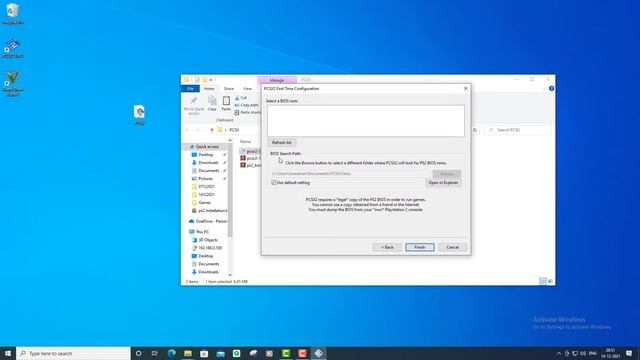Open Pictures in Quick access
Image resolution: width=640 pixels, height=360 pixels.
206,178
